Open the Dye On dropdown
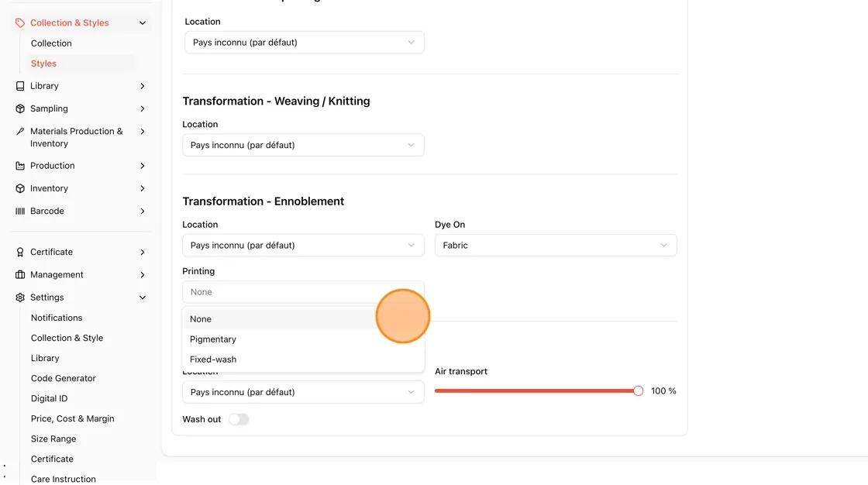The image size is (868, 485). (556, 246)
